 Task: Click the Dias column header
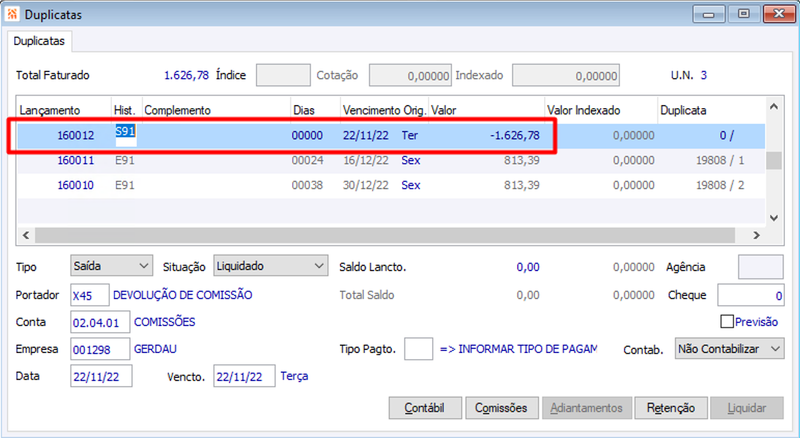point(315,110)
